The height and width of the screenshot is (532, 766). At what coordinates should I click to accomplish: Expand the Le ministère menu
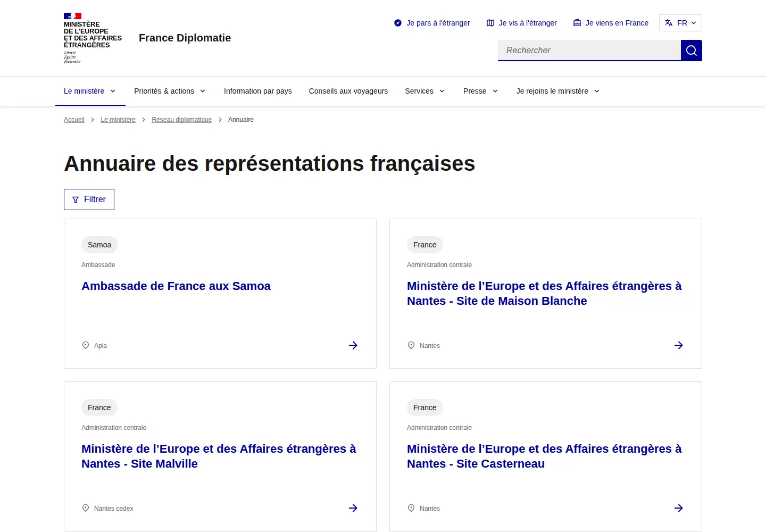(x=90, y=91)
